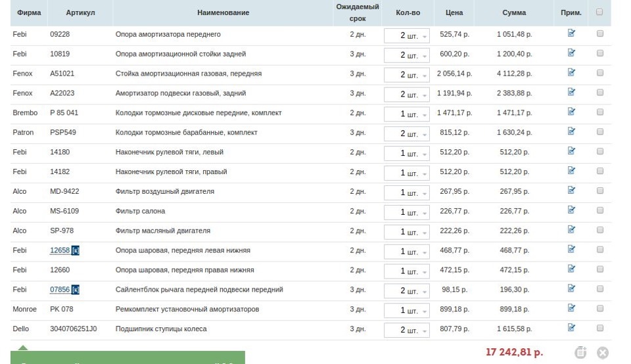This screenshot has height=364, width=631.
Task: Click the grey clipboard-plus icon beside total
Action: [580, 353]
